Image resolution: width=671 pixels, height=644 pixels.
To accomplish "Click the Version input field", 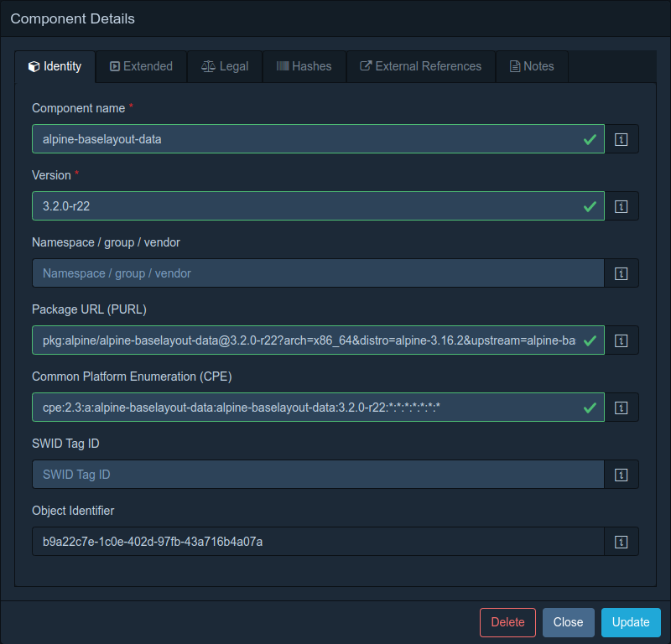I will pyautogui.click(x=319, y=205).
